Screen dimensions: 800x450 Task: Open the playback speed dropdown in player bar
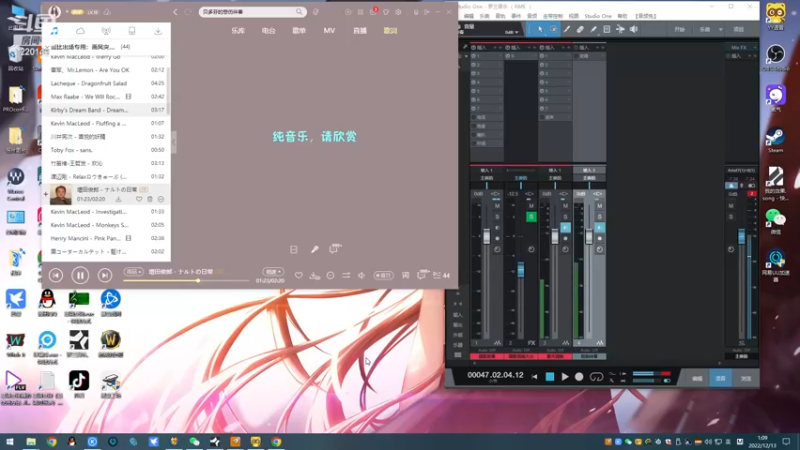click(272, 272)
